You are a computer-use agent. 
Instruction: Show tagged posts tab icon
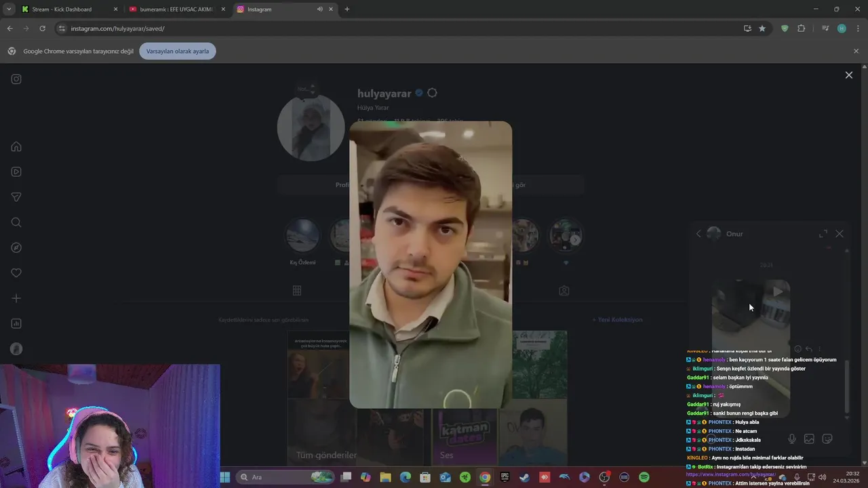coord(564,290)
